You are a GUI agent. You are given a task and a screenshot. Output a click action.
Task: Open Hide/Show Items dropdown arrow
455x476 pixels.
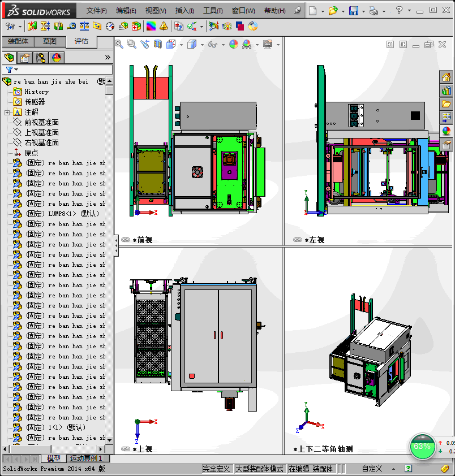223,45
